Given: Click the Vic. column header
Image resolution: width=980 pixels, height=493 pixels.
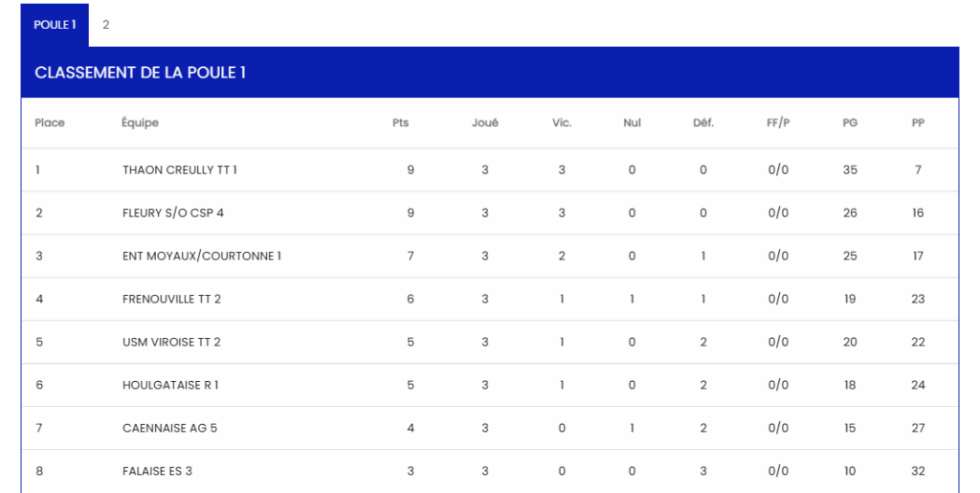Looking at the screenshot, I should tap(562, 123).
